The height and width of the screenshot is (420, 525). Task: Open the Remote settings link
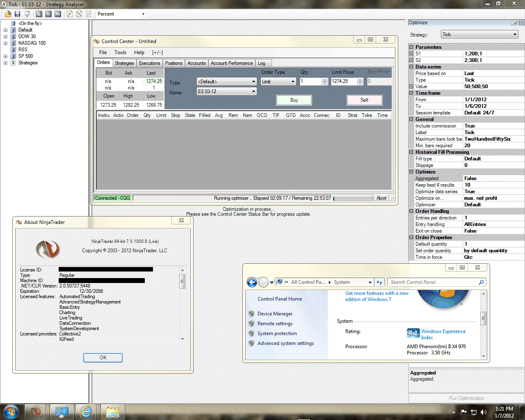tap(275, 324)
